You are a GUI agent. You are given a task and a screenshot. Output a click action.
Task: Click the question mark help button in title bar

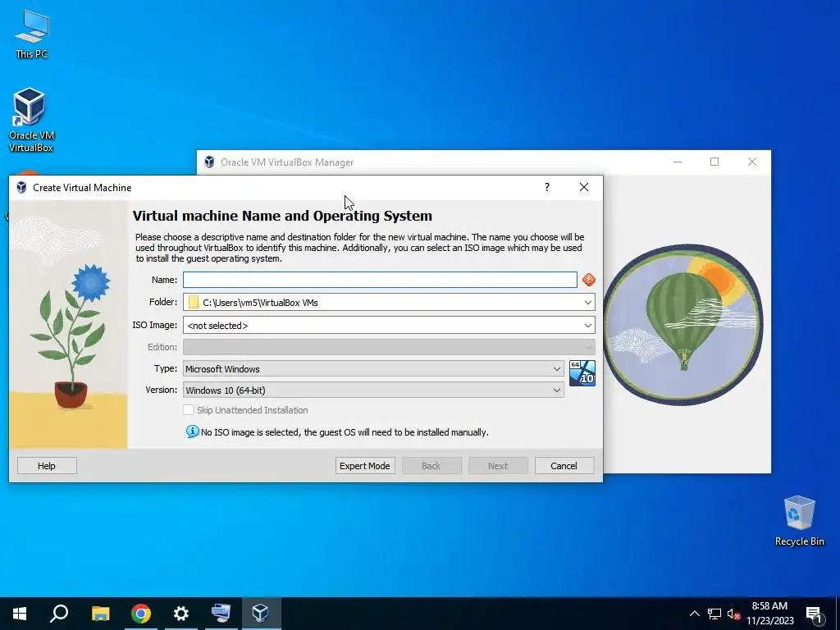(x=547, y=187)
